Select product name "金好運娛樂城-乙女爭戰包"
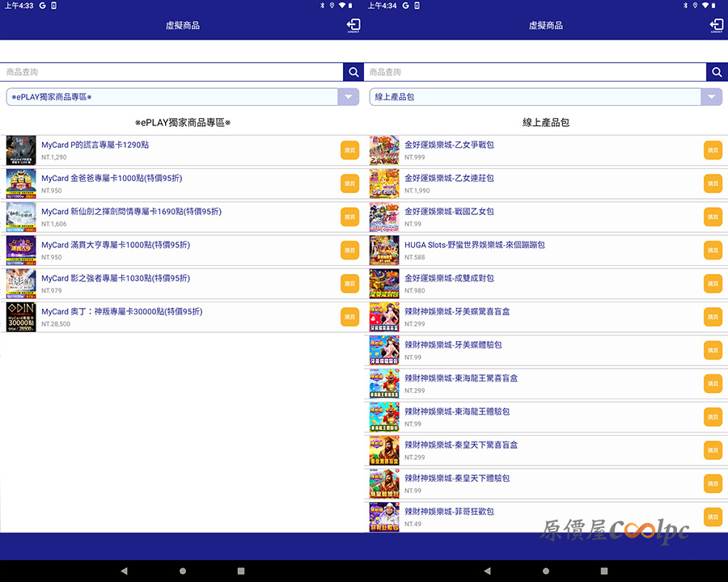Image resolution: width=728 pixels, height=582 pixels. pyautogui.click(x=450, y=145)
